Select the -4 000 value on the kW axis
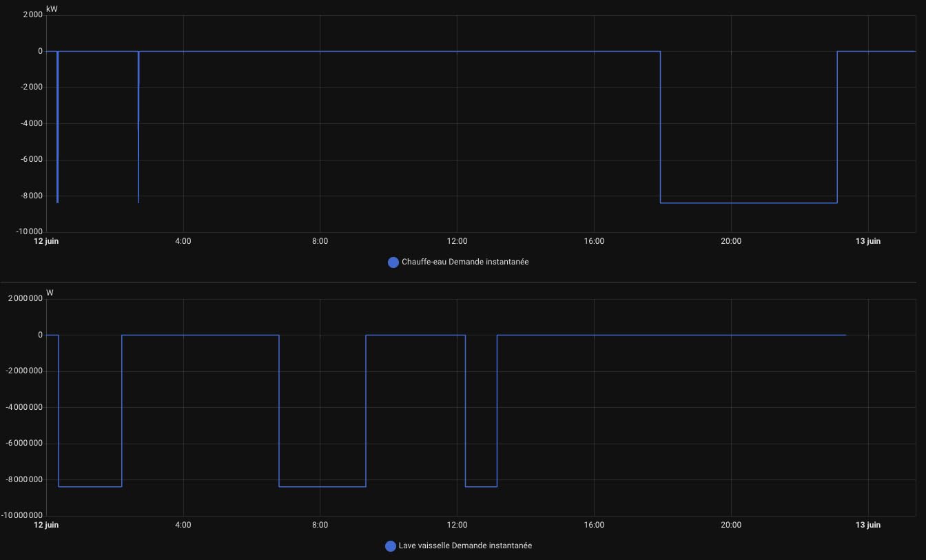This screenshot has height=560, width=926. click(30, 123)
